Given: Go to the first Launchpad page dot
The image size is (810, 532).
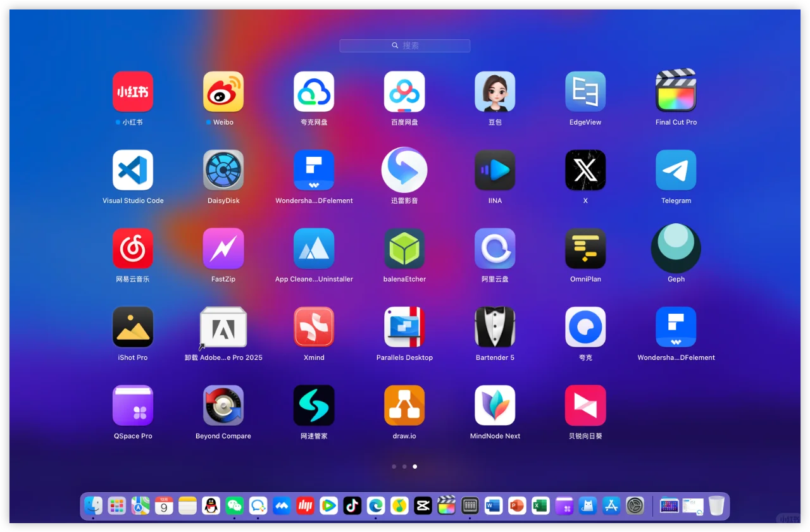Looking at the screenshot, I should click(x=394, y=467).
